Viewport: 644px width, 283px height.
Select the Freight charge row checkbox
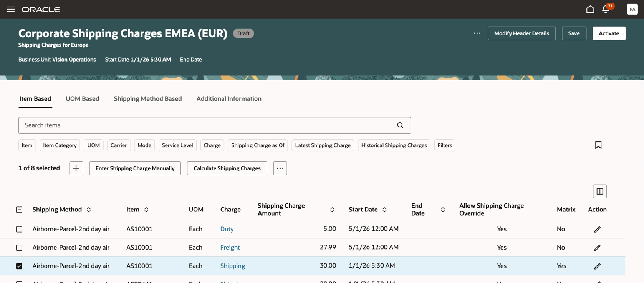click(19, 248)
